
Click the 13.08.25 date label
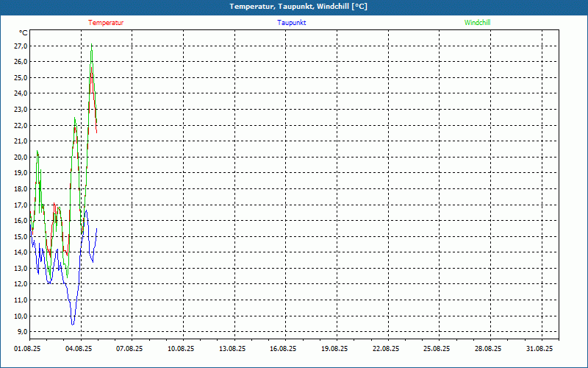(232, 349)
